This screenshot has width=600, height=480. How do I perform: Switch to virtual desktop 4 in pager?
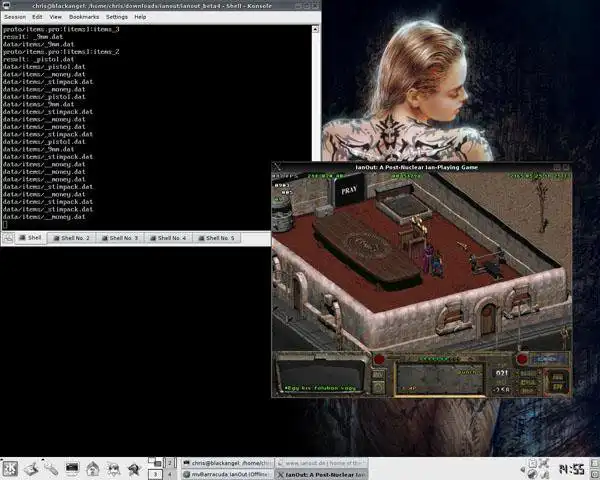click(170, 474)
